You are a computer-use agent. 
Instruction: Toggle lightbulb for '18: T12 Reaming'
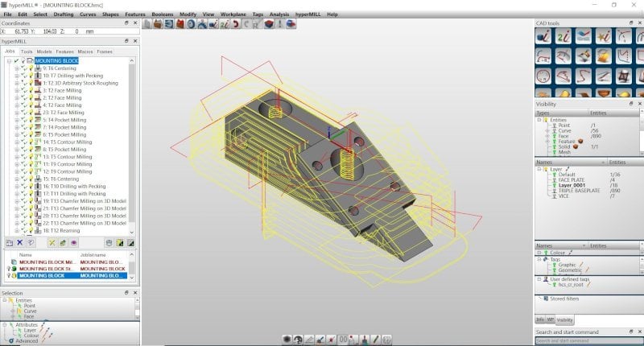(31, 231)
